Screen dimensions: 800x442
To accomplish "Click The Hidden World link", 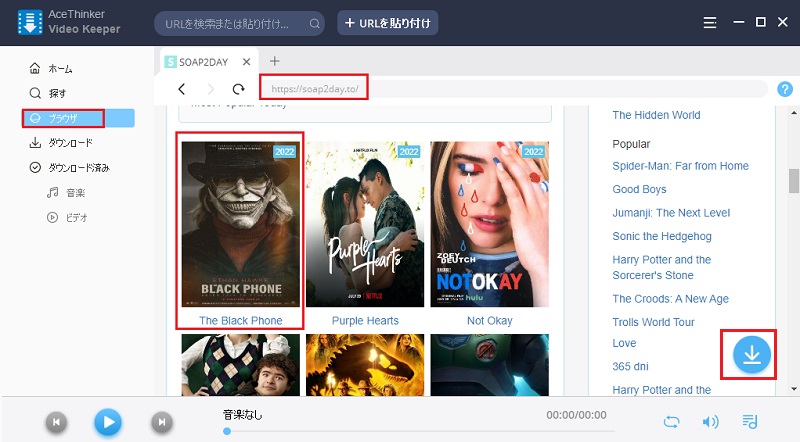I will tap(656, 115).
